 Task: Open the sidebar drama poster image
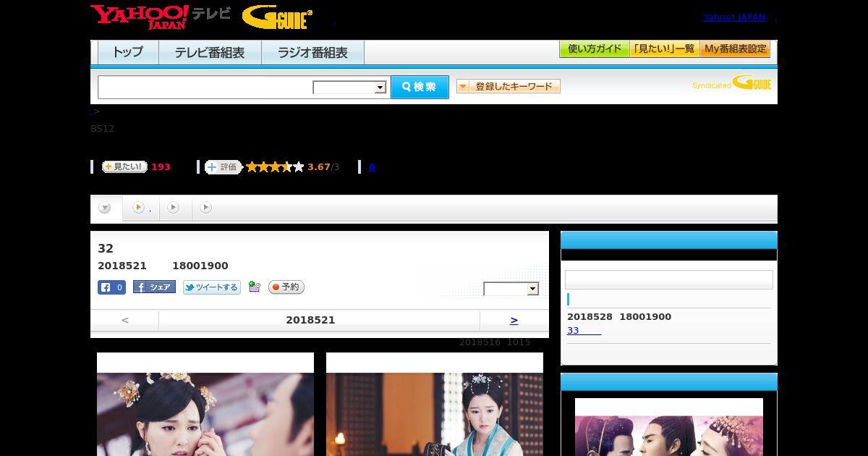click(x=669, y=427)
